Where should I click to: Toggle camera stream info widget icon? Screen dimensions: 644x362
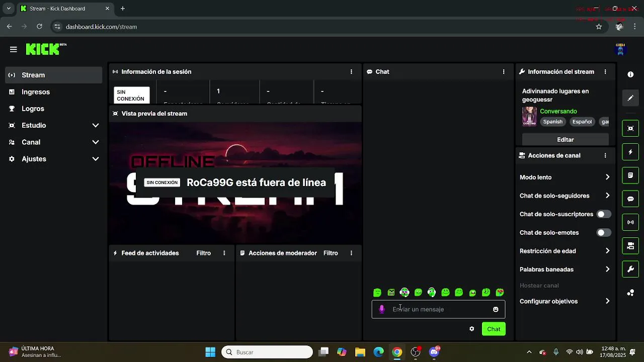[630, 246]
